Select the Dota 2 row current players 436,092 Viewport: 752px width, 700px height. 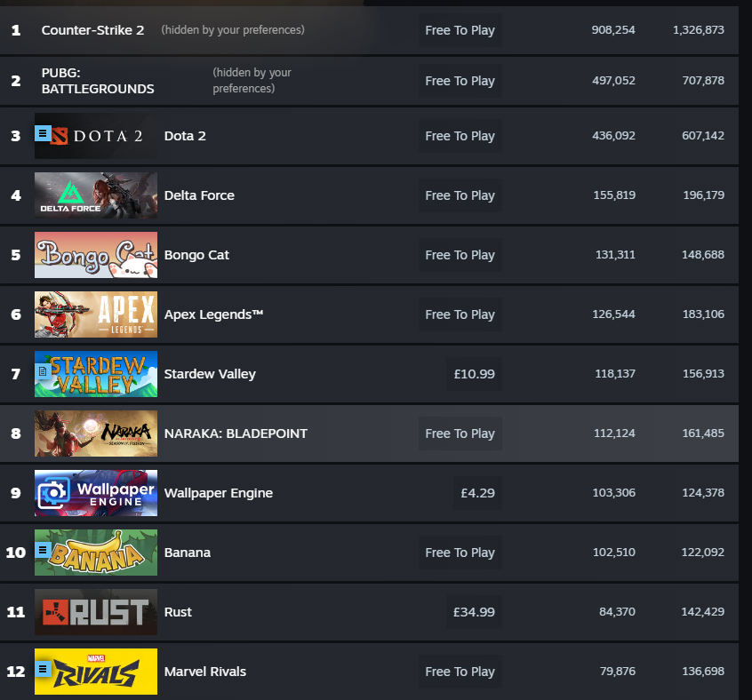tap(613, 136)
